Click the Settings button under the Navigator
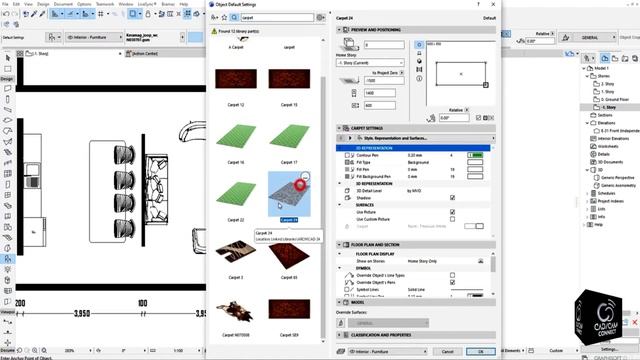 [609, 349]
